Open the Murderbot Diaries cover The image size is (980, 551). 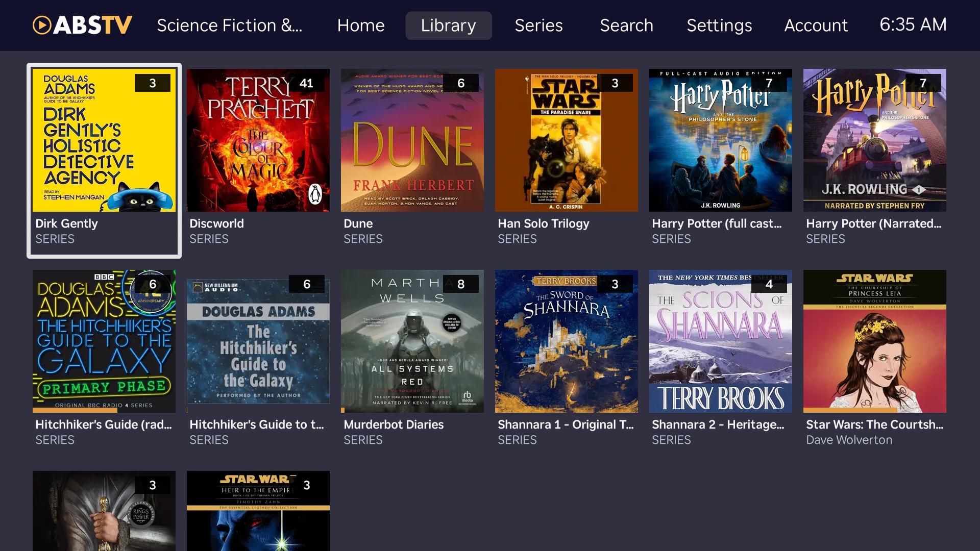point(412,341)
